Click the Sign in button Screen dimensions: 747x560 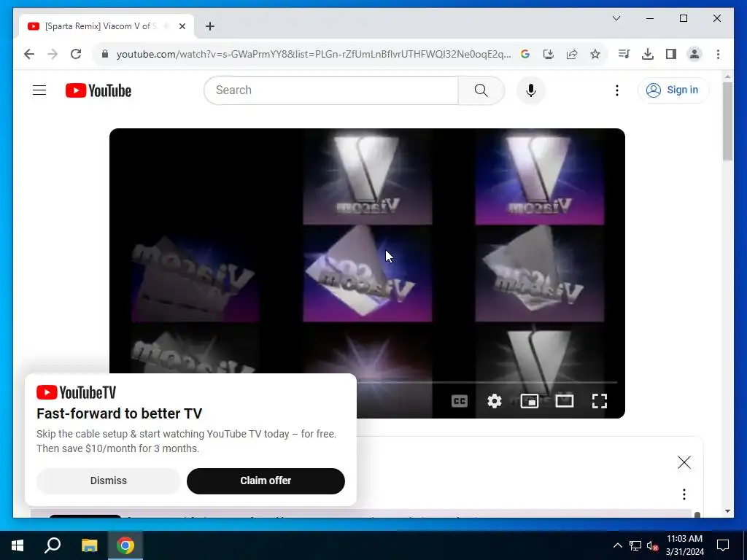[x=673, y=90]
